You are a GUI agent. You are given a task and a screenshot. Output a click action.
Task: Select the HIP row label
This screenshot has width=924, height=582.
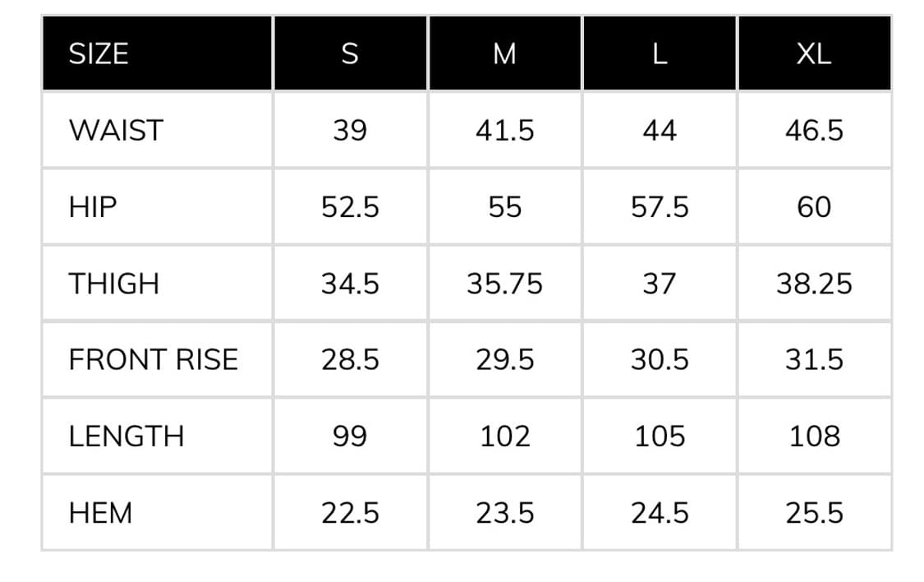[93, 207]
